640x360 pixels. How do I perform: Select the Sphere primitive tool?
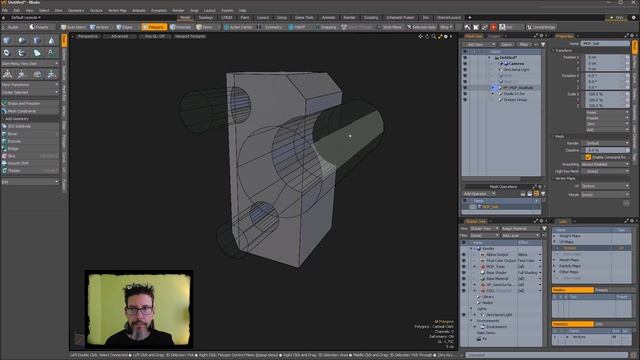point(22,40)
